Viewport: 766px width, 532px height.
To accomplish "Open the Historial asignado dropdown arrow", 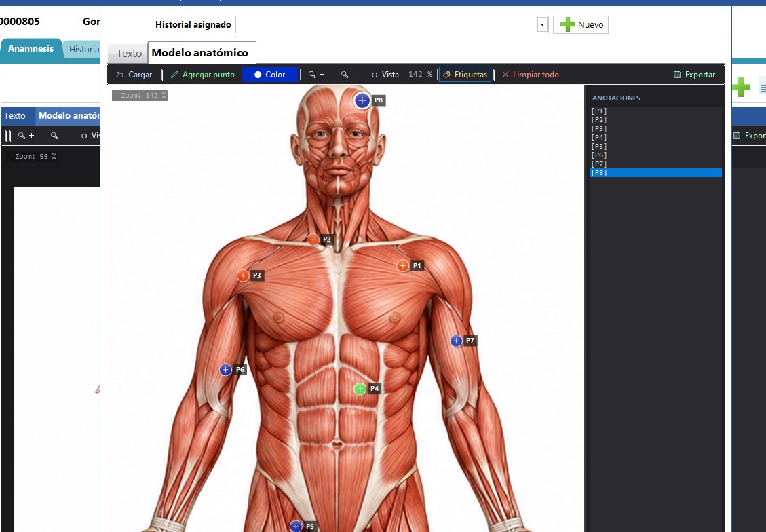I will (542, 24).
